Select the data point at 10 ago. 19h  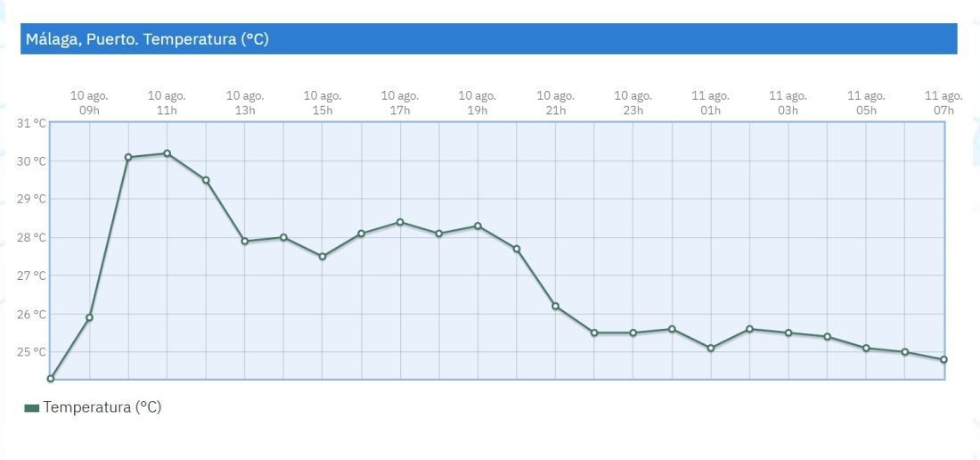(478, 226)
